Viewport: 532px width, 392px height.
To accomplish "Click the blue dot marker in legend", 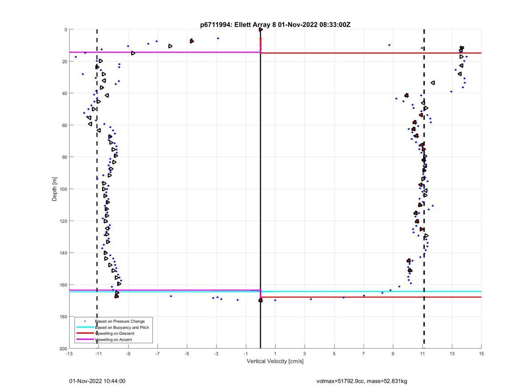I will click(x=85, y=321).
